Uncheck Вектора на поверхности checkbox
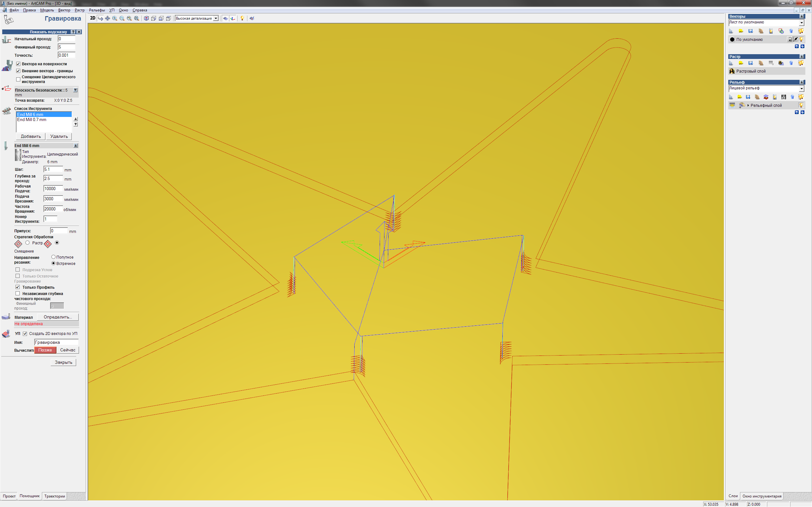 [18, 64]
